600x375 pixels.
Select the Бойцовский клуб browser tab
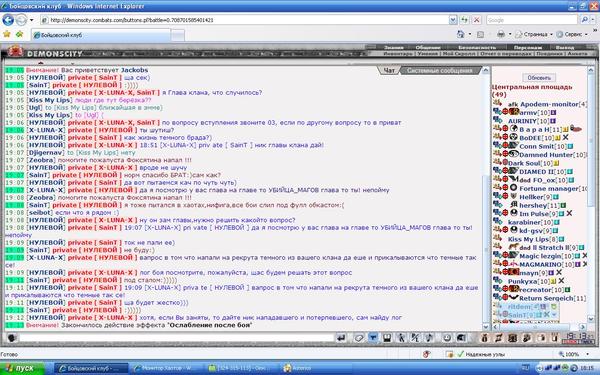101,35
